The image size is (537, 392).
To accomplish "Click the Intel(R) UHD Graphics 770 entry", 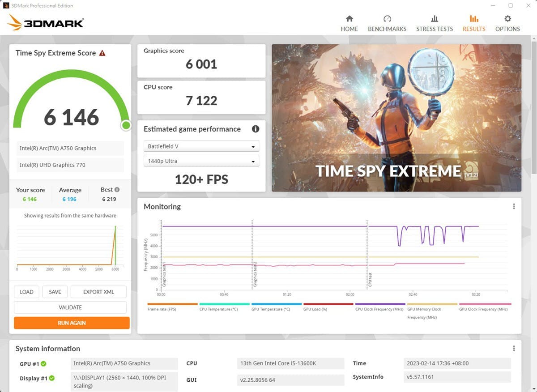I will pos(70,165).
